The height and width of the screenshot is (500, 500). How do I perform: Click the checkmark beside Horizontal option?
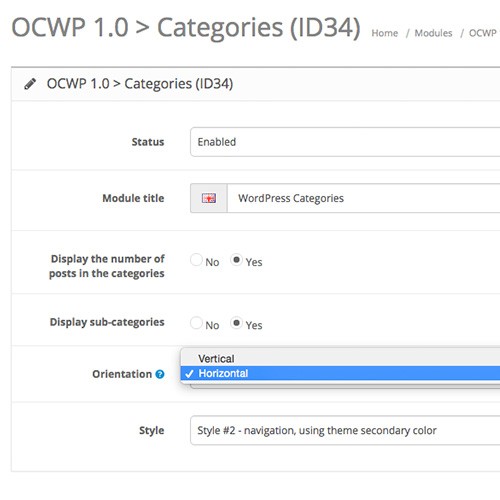click(x=189, y=374)
